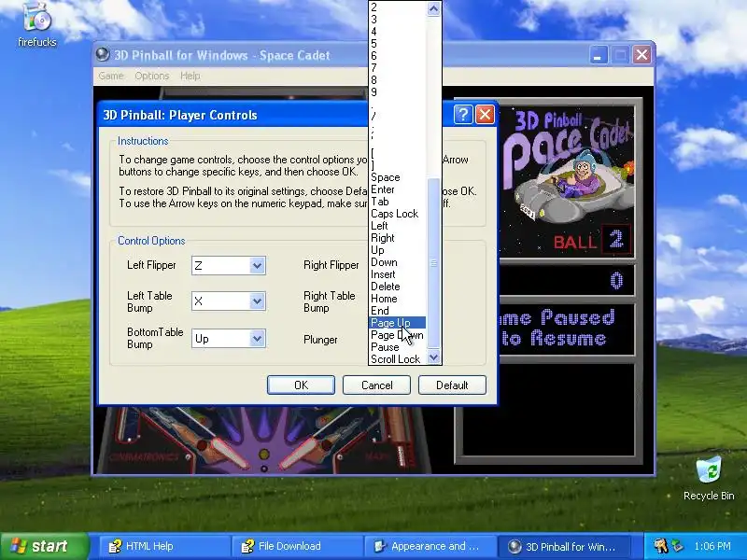The height and width of the screenshot is (560, 747).
Task: Click the 3D Pinball taskbar button
Action: (565, 546)
